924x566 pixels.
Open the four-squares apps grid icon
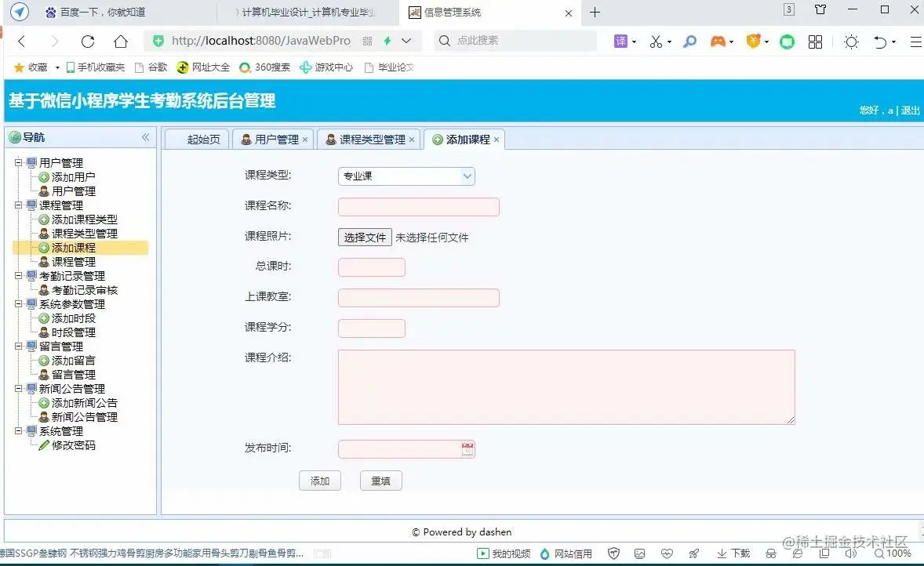click(816, 42)
